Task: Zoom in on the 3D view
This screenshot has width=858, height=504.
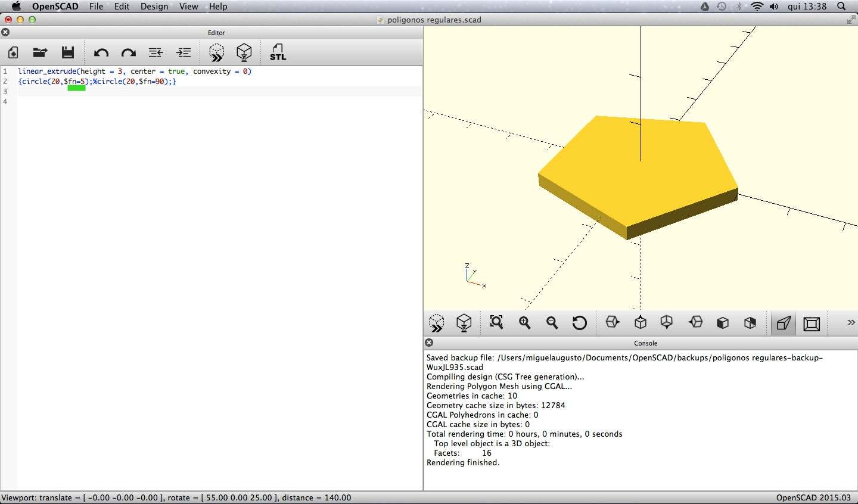Action: click(524, 322)
